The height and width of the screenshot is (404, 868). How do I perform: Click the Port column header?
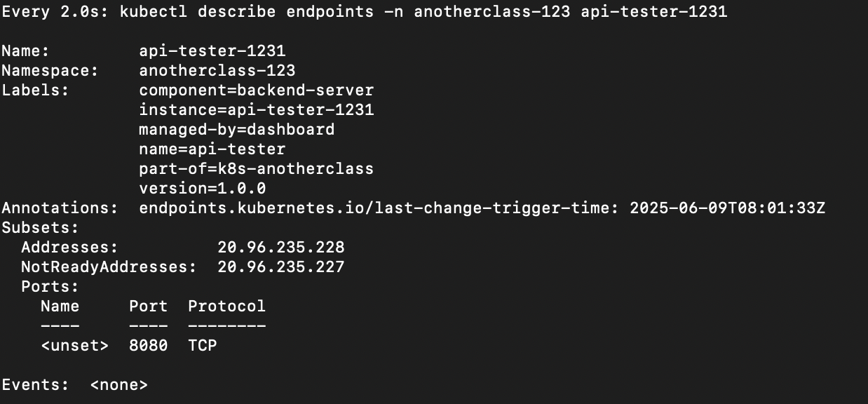point(148,307)
